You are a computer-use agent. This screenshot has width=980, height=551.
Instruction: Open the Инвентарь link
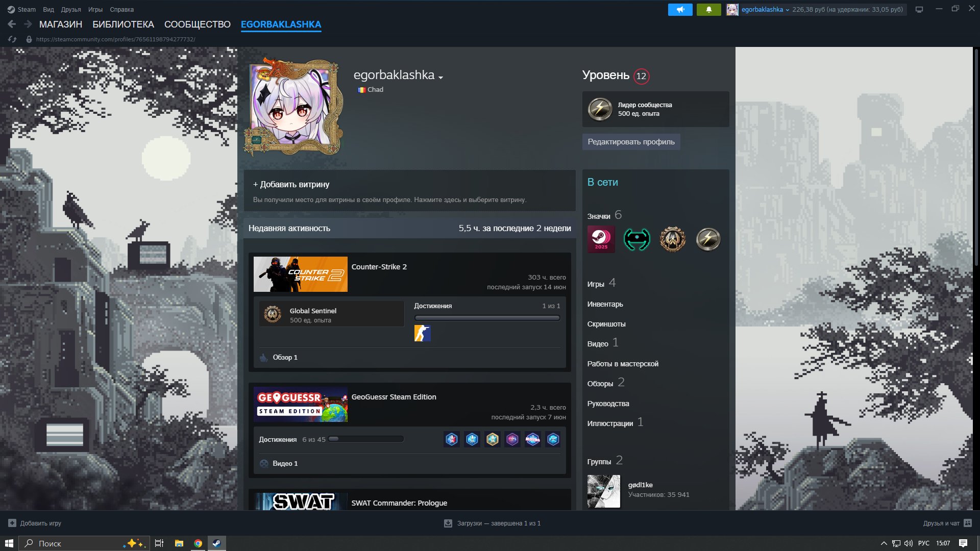pyautogui.click(x=605, y=304)
